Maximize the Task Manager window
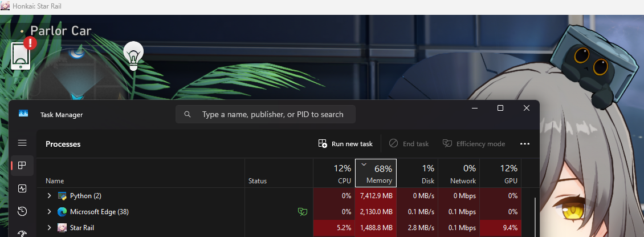This screenshot has height=237, width=644. point(500,108)
